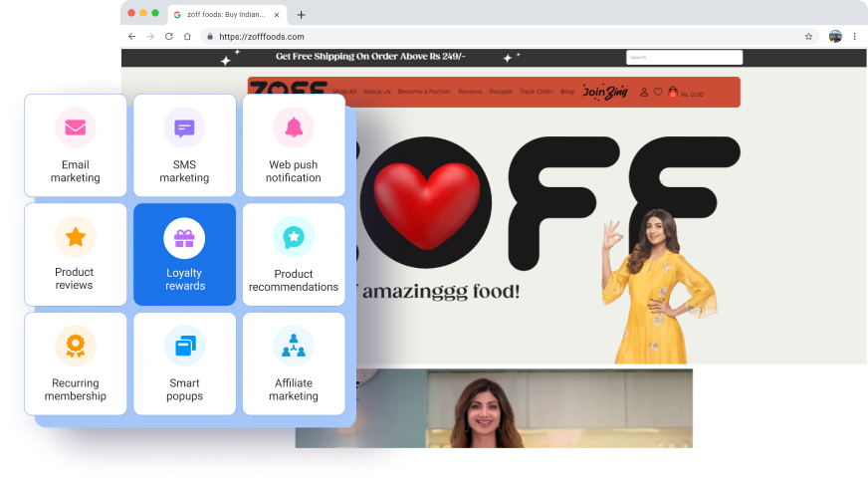
Task: Open the browser profile avatar
Action: coord(835,37)
